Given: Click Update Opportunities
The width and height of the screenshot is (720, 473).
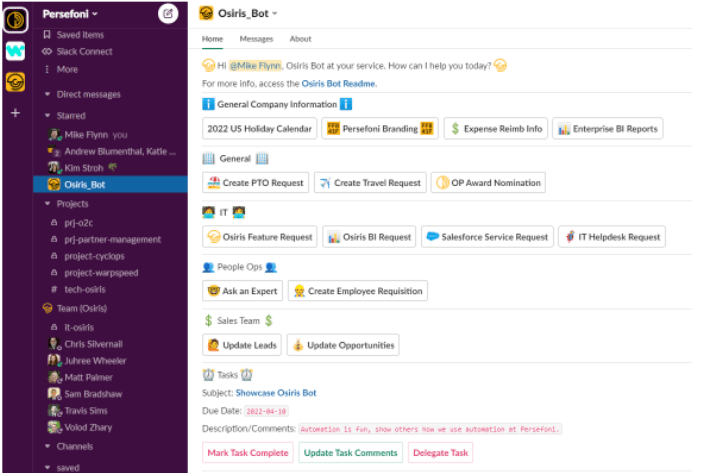Looking at the screenshot, I should click(343, 345).
